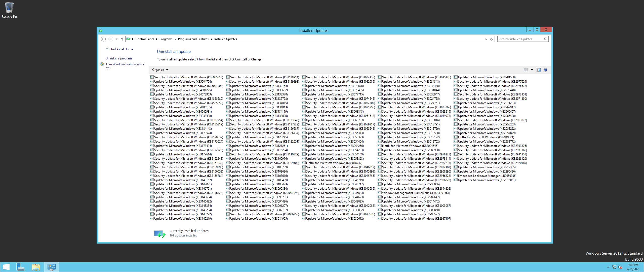Image resolution: width=644 pixels, height=272 pixels.
Task: Click icon beside Security Update KB3061512
Action: [x=304, y=116]
